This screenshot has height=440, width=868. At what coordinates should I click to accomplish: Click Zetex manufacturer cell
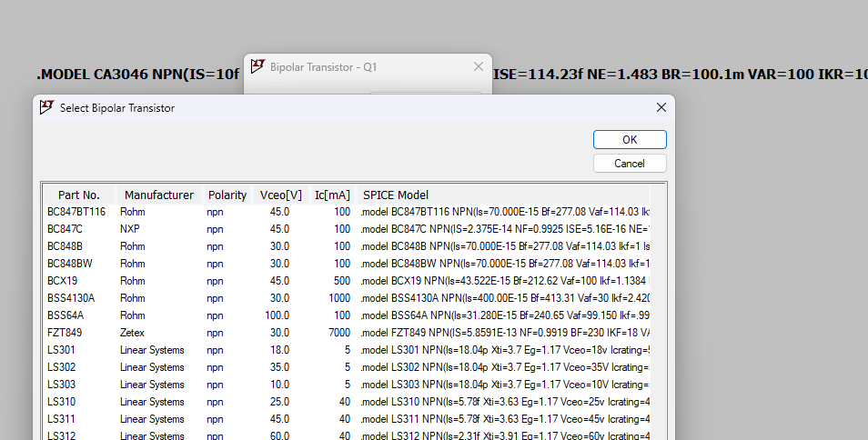[132, 333]
